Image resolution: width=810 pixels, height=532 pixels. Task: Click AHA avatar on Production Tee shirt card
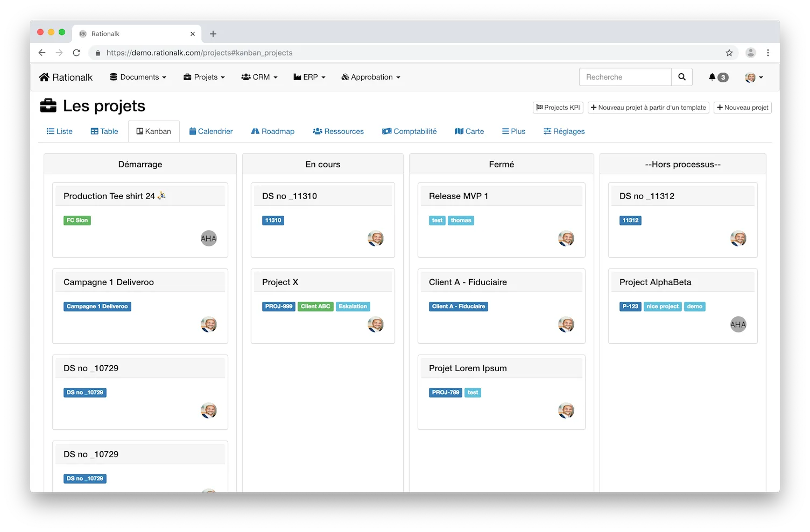pos(209,238)
